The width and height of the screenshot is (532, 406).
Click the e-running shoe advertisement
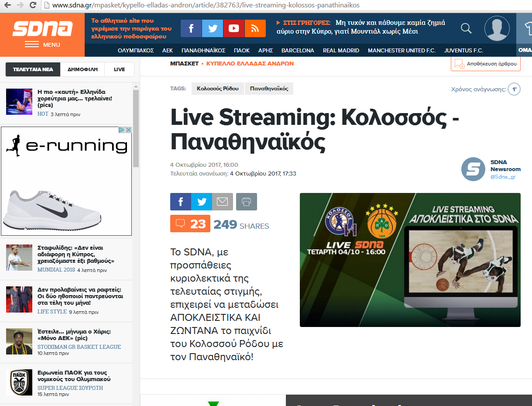66,181
